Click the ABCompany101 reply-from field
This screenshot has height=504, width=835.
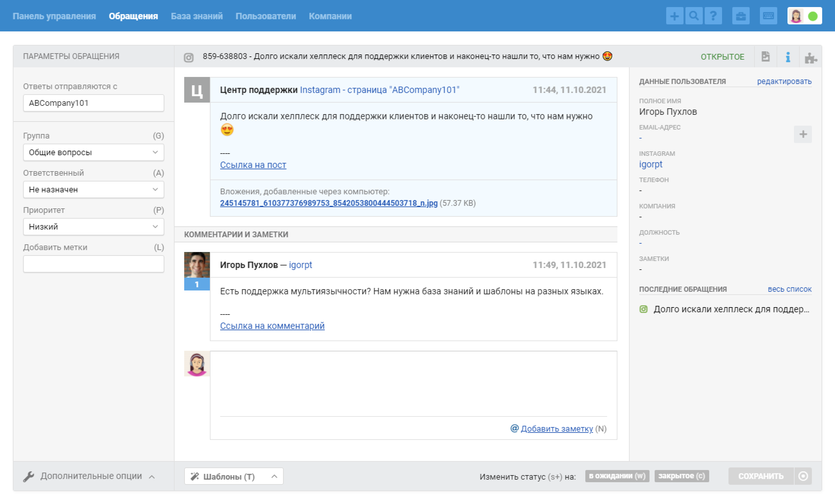pyautogui.click(x=93, y=103)
